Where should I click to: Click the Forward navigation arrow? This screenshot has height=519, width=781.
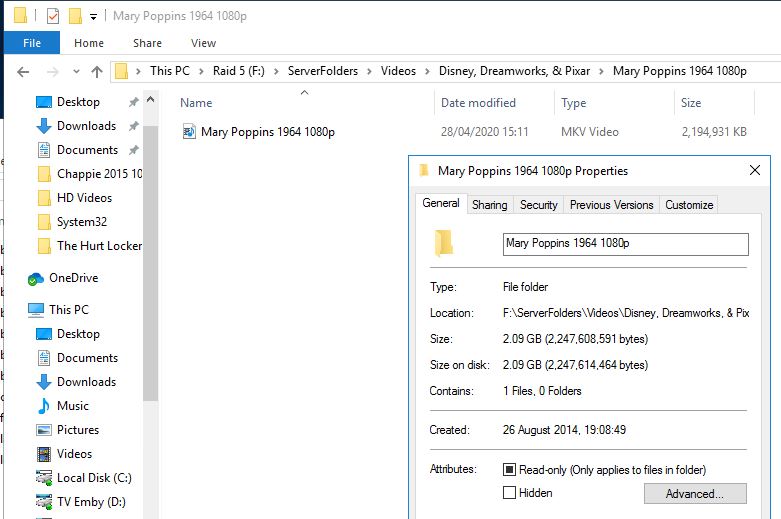pyautogui.click(x=52, y=72)
